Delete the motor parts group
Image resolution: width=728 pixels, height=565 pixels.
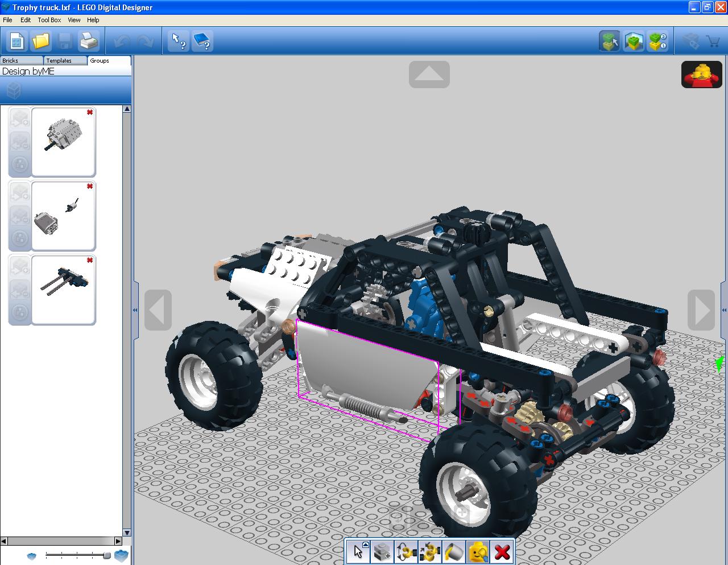pyautogui.click(x=90, y=187)
